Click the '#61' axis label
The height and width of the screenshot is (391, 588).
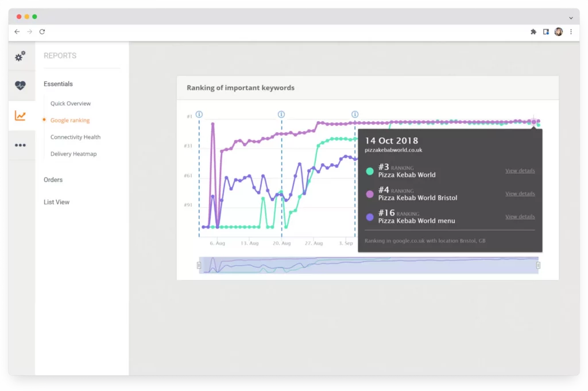188,176
